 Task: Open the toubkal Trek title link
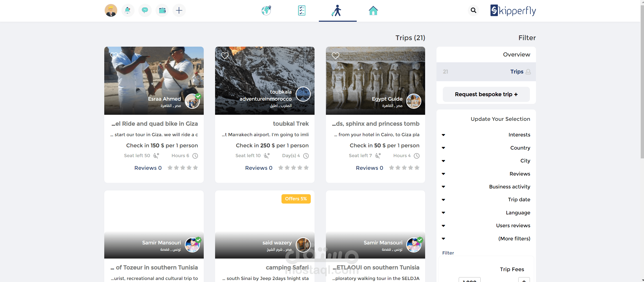(x=291, y=124)
